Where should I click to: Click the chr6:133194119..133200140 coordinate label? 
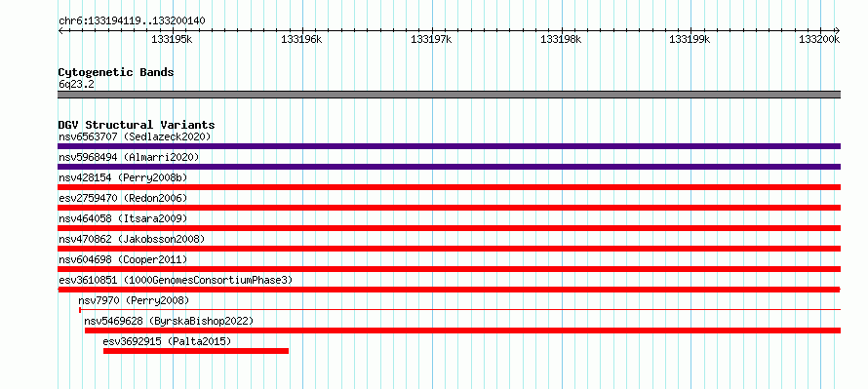[132, 21]
